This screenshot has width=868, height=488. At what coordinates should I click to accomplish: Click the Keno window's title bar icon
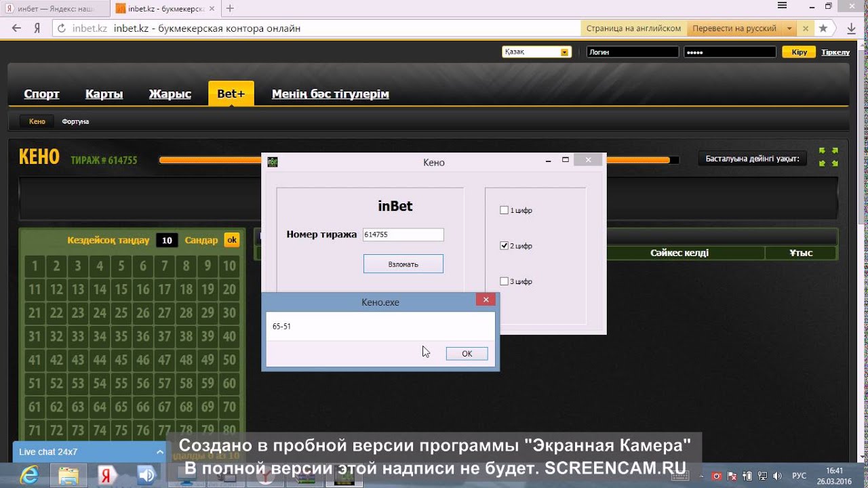tap(273, 162)
